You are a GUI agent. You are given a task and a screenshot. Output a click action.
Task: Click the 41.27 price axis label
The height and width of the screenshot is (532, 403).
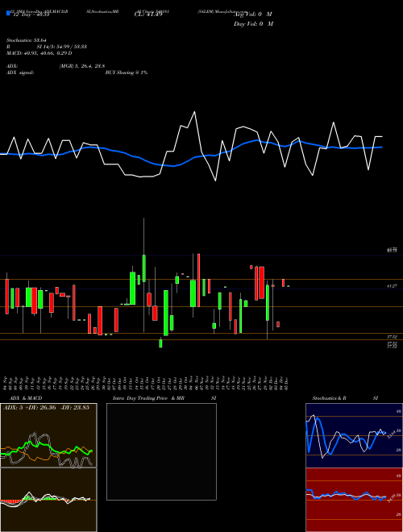(x=393, y=286)
